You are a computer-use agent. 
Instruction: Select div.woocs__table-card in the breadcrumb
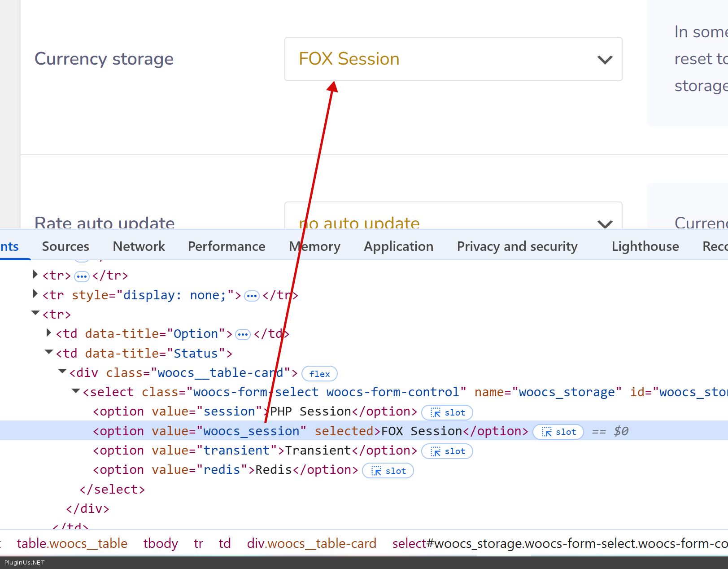tap(311, 543)
